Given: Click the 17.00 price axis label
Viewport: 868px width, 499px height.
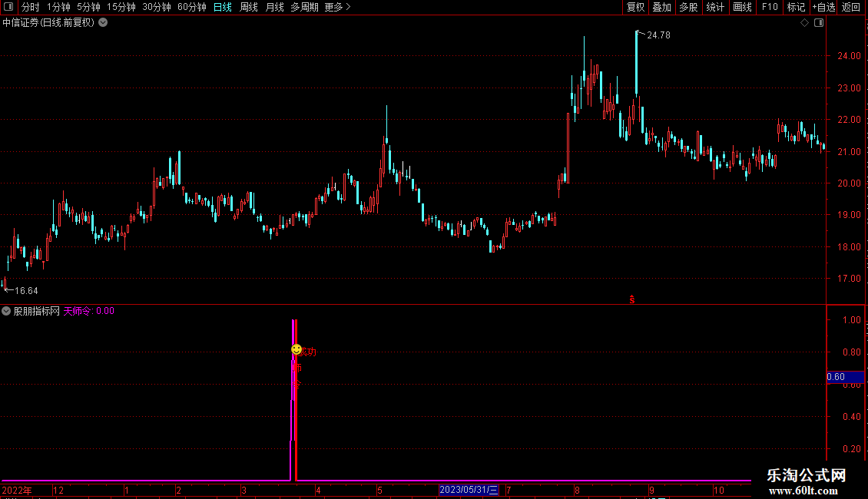Looking at the screenshot, I should [849, 279].
